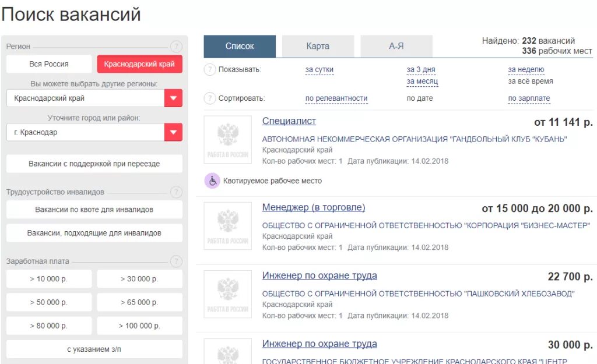This screenshot has width=597, height=364.
Task: Expand the region dropdown arrow for Краснодарский край
Action: pos(173,98)
